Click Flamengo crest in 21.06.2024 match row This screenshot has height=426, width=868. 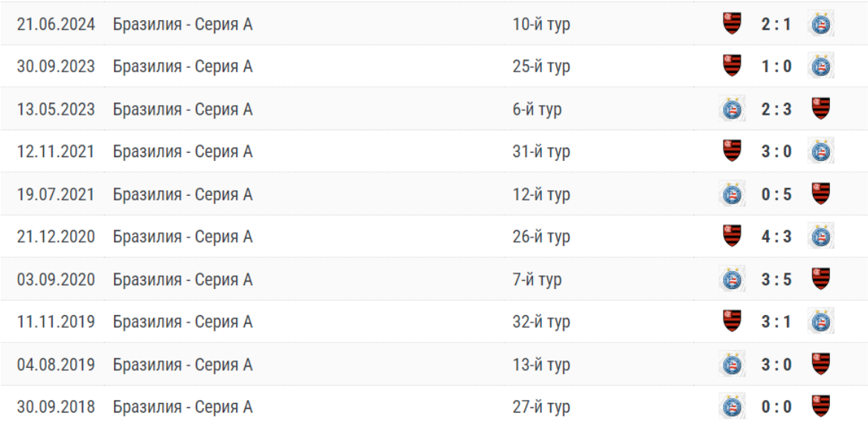point(733,24)
